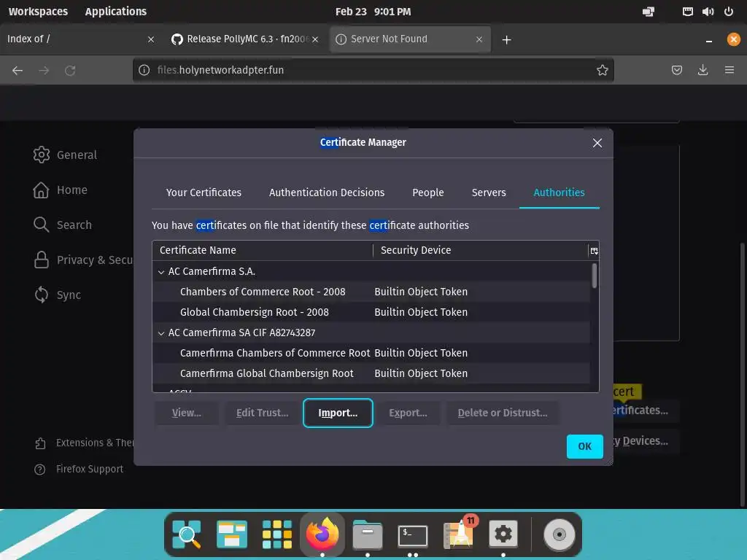Open the Files app in the dock
Screen dimensions: 747x560
click(368, 534)
